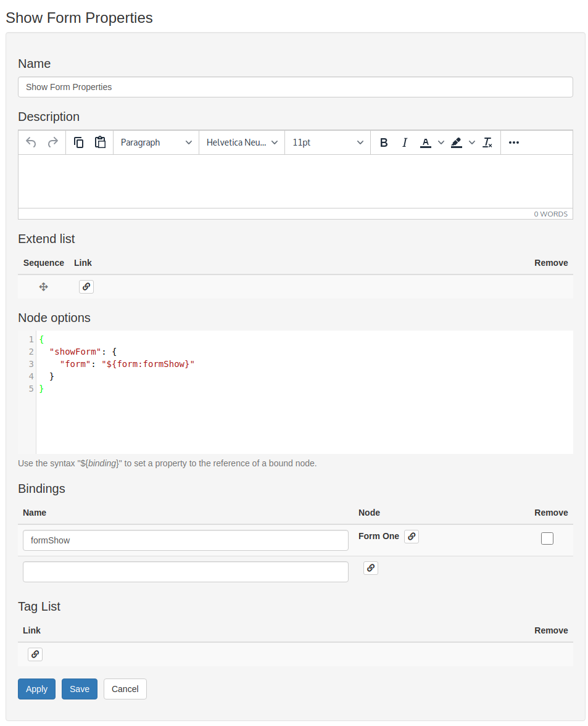Click the redo icon in description editor
Screen dimensions: 588x726
(x=53, y=142)
